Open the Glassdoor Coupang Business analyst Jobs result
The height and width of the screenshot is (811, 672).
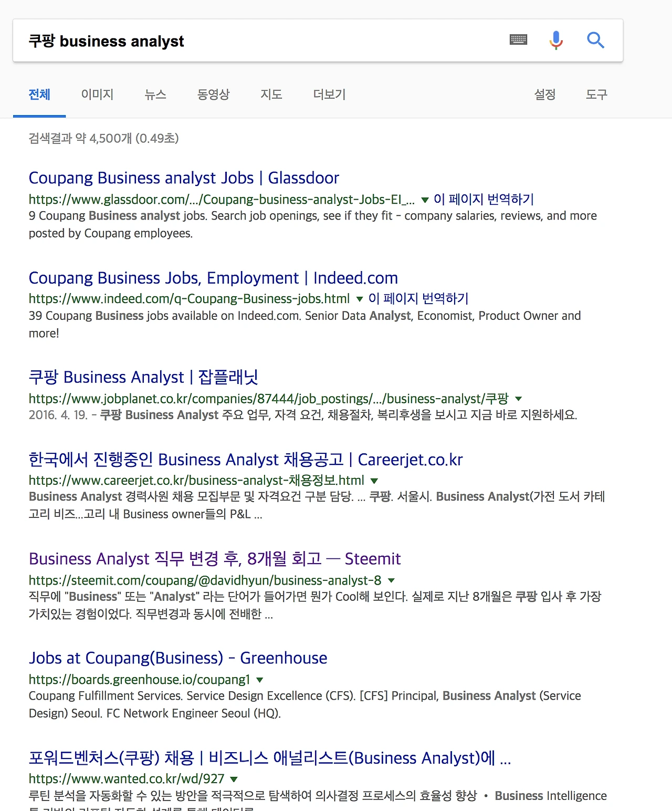click(x=184, y=178)
